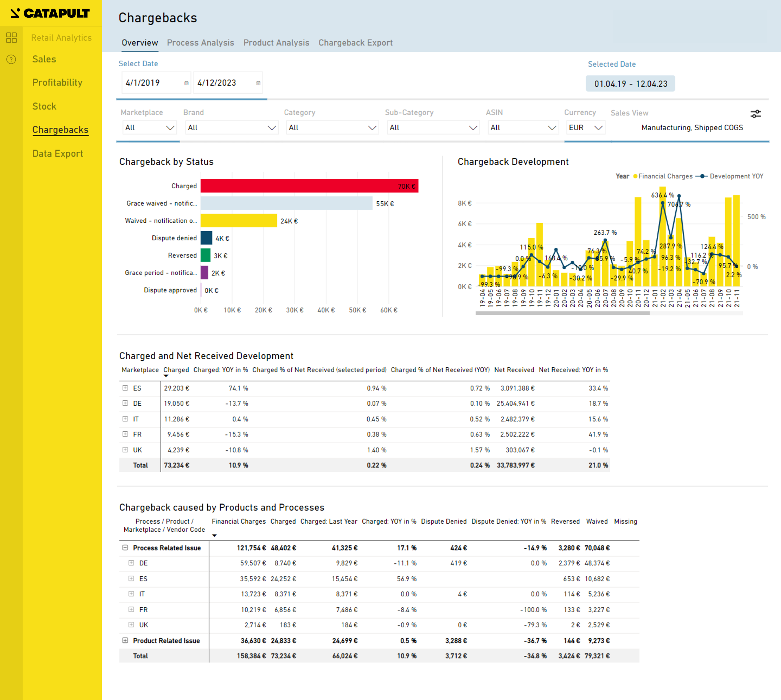Open Data Export from the sidebar
Image resolution: width=781 pixels, height=700 pixels.
[58, 154]
